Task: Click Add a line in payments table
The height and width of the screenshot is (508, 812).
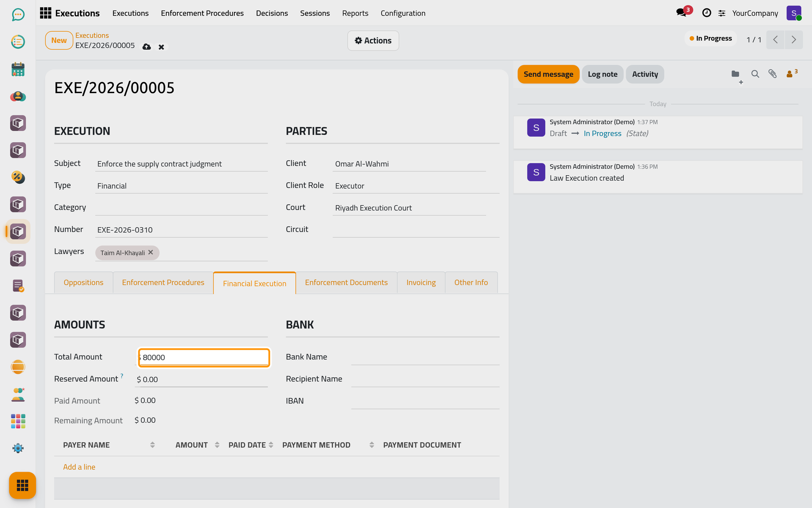Action: 79,467
